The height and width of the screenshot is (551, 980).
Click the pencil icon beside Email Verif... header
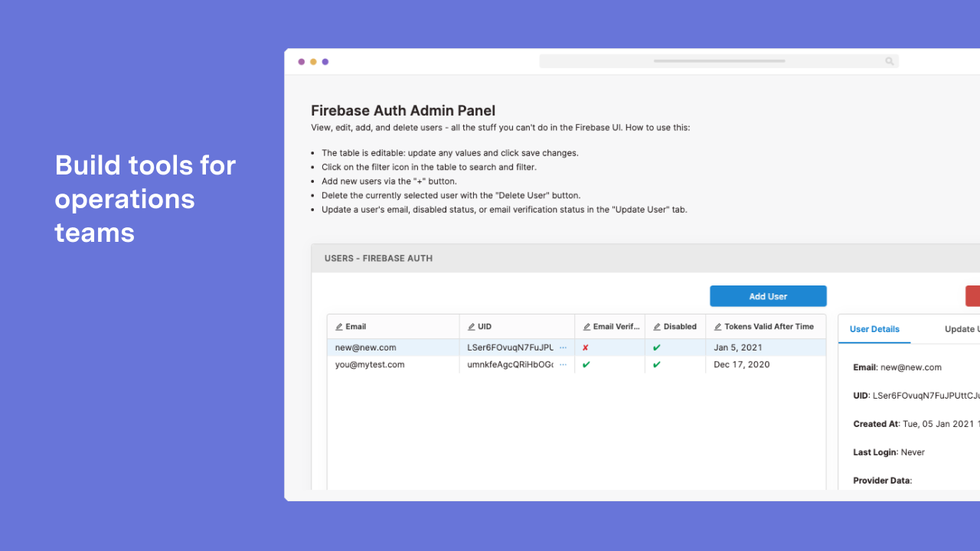tap(586, 327)
